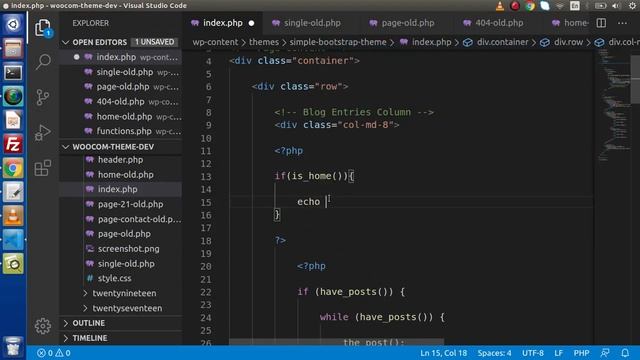This screenshot has height=360, width=640.
Task: Click the volume icon in system tray
Action: pyautogui.click(x=616, y=6)
